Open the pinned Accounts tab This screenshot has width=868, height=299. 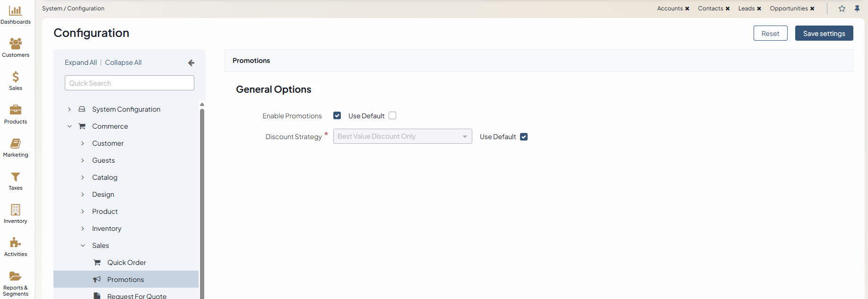click(669, 9)
